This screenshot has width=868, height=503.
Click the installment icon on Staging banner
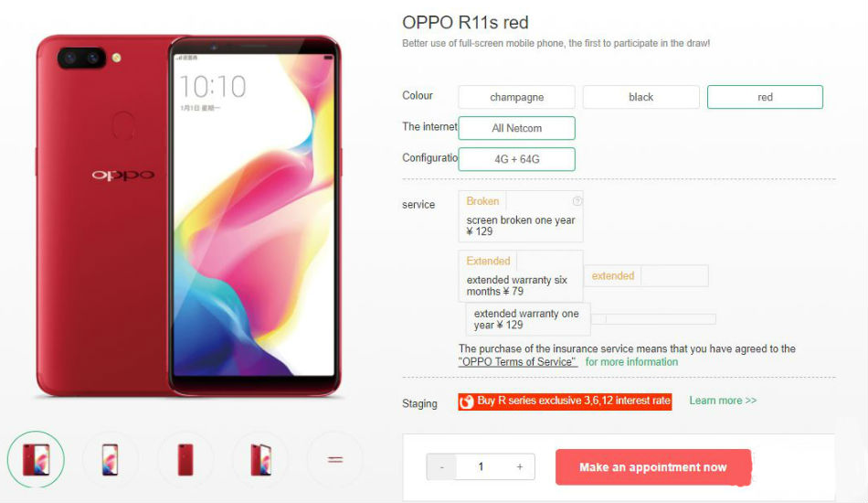click(x=467, y=401)
